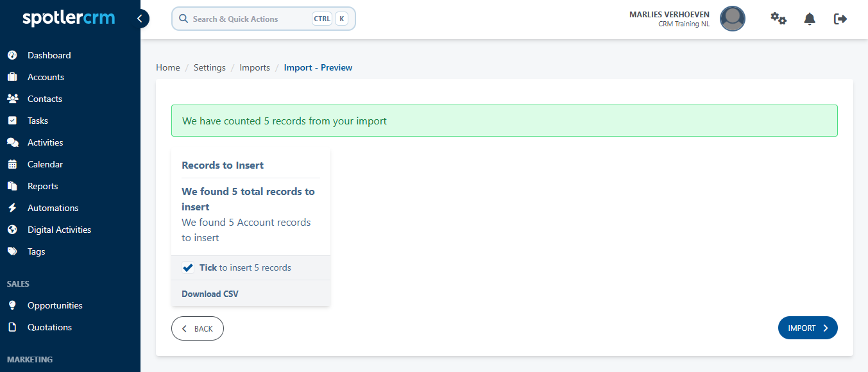868x372 pixels.
Task: Go to Home breadcrumb
Action: pos(168,67)
